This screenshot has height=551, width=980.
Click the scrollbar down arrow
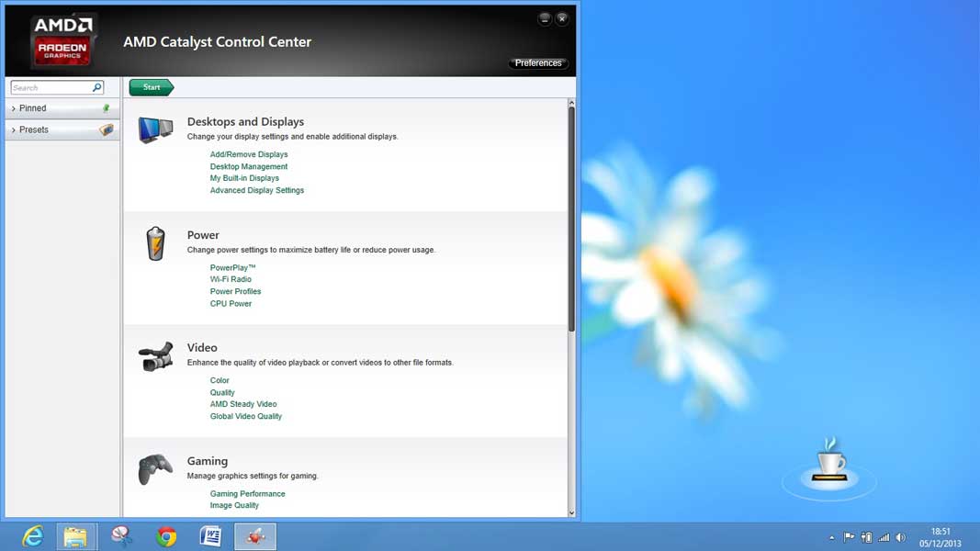click(x=571, y=513)
